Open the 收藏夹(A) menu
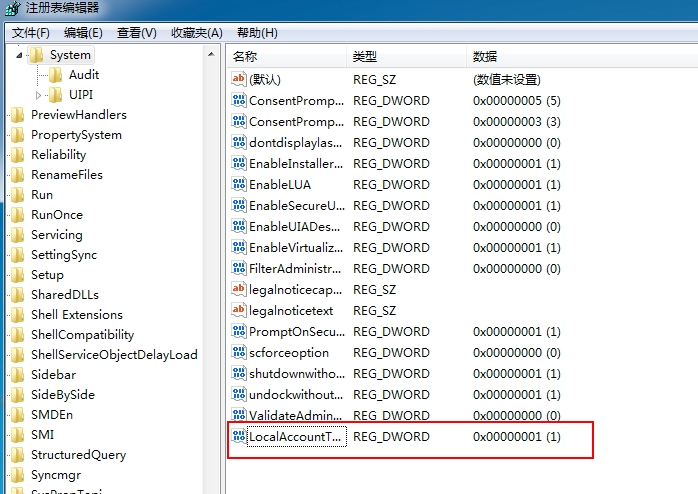This screenshot has height=494, width=698. 196,33
